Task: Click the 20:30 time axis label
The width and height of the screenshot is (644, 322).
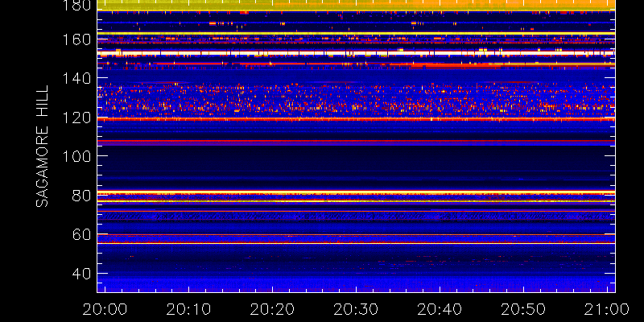Action: [355, 309]
